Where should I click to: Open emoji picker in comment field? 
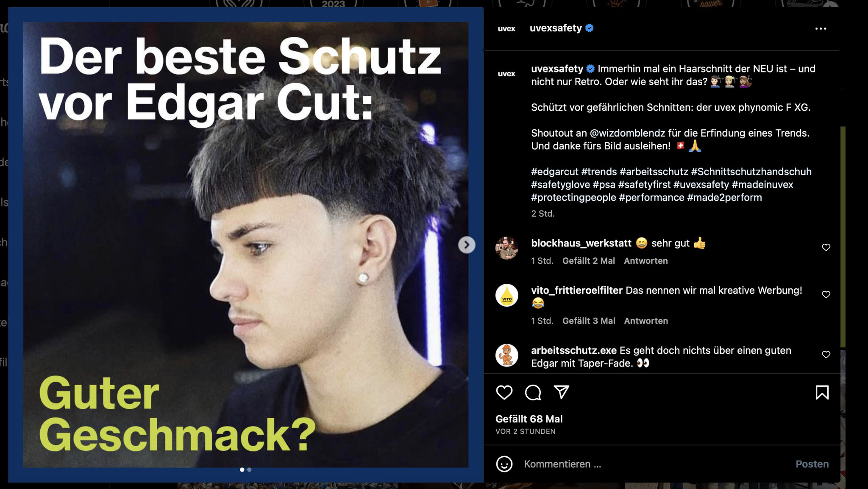504,464
